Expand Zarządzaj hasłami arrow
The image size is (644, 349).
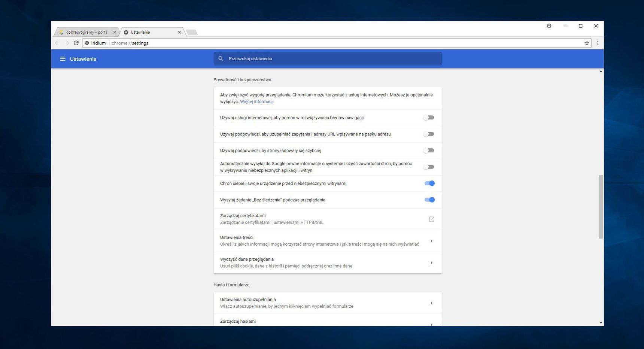tap(431, 324)
